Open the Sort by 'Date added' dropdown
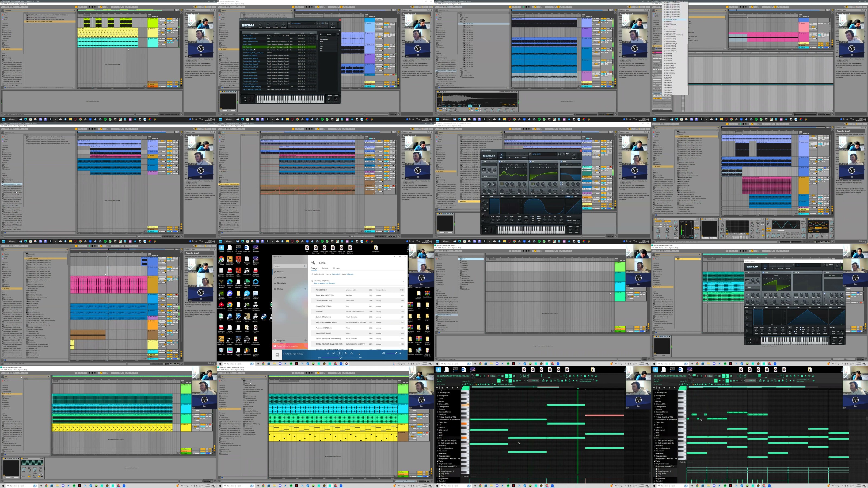This screenshot has width=868, height=488. [336, 274]
